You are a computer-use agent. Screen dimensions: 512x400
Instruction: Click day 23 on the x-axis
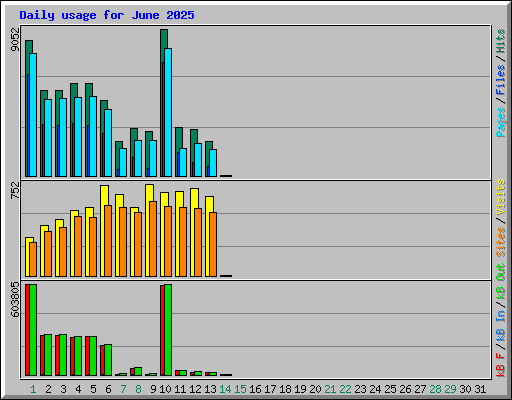pos(360,389)
